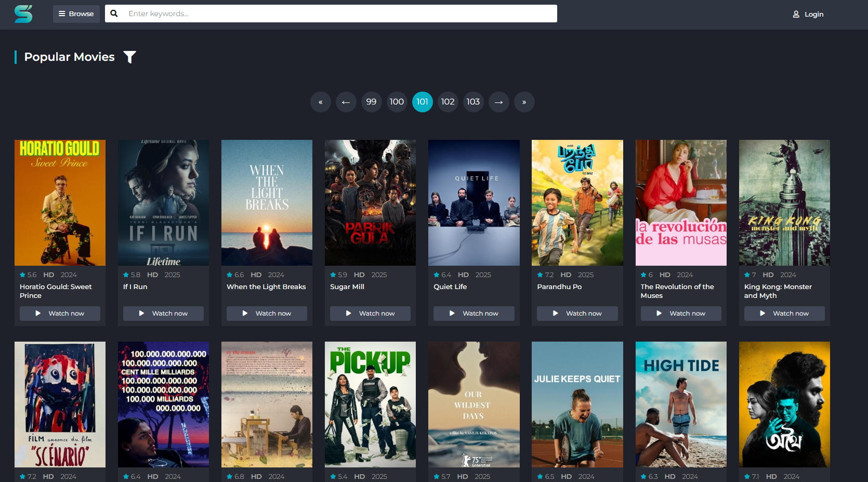This screenshot has width=868, height=482.
Task: Click the Parandhu Po title link
Action: point(559,287)
